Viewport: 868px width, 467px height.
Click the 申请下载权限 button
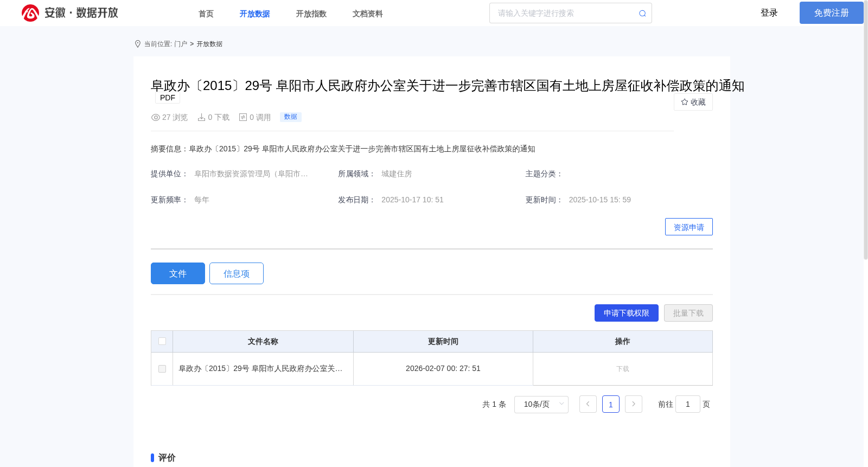pos(627,313)
